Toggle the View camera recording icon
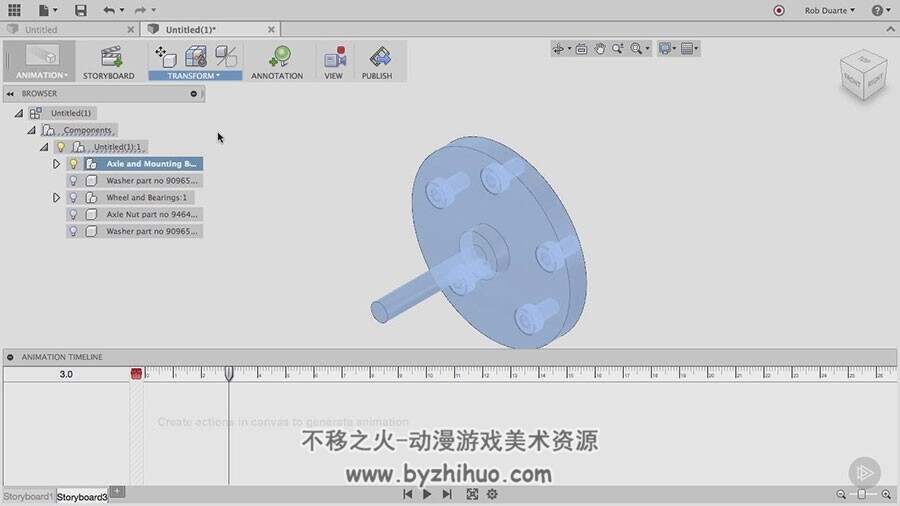The height and width of the screenshot is (506, 900). click(335, 57)
